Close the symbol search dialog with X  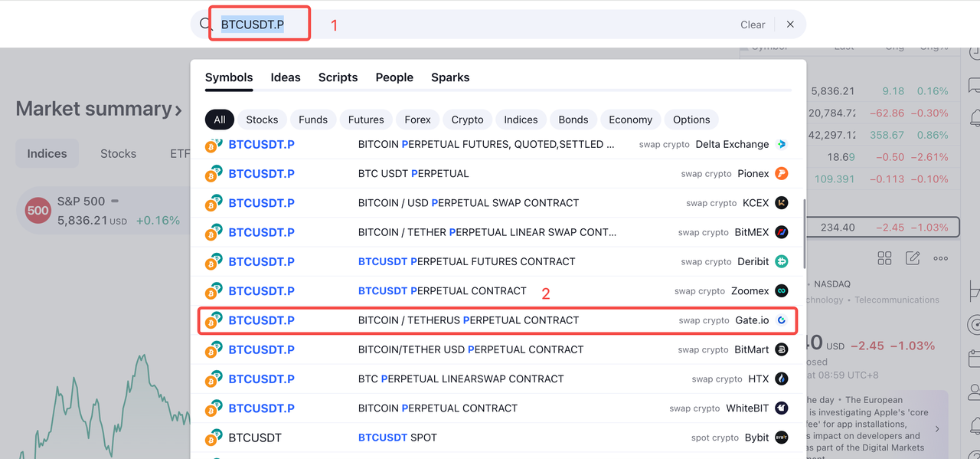click(x=790, y=25)
